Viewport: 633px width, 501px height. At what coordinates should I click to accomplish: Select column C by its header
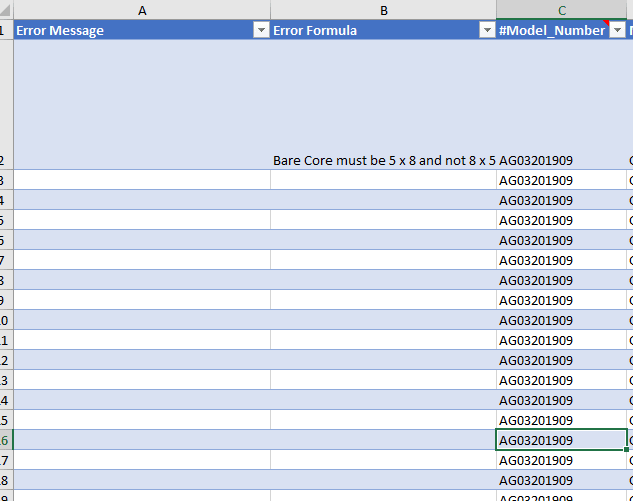[562, 10]
